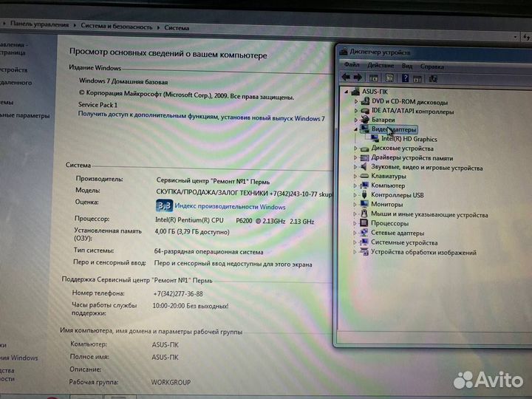The height and width of the screenshot is (399, 532).
Task: Click the Драйверы устройств памяти icon
Action: 364,158
